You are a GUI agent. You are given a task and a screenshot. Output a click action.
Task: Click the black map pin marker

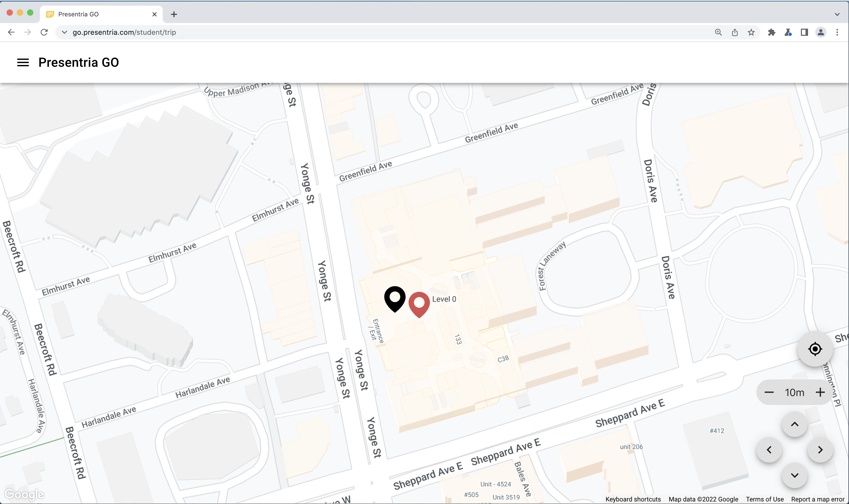(x=395, y=299)
